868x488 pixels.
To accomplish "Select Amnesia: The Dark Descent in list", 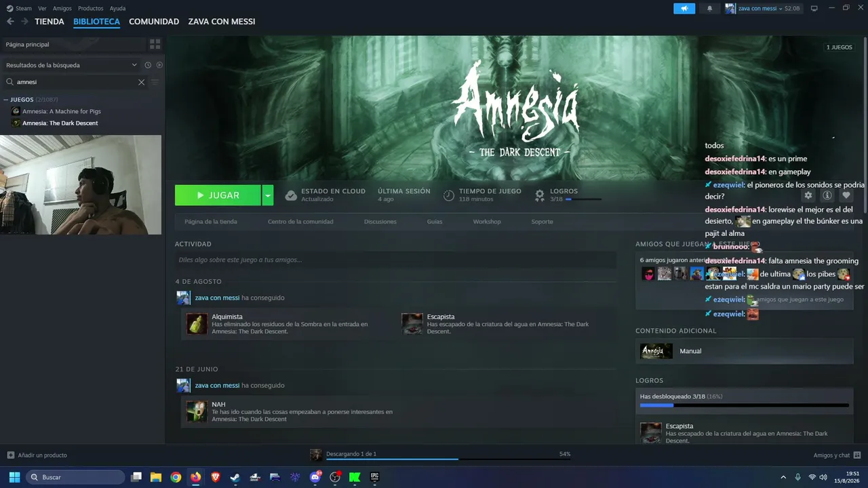I will 60,123.
